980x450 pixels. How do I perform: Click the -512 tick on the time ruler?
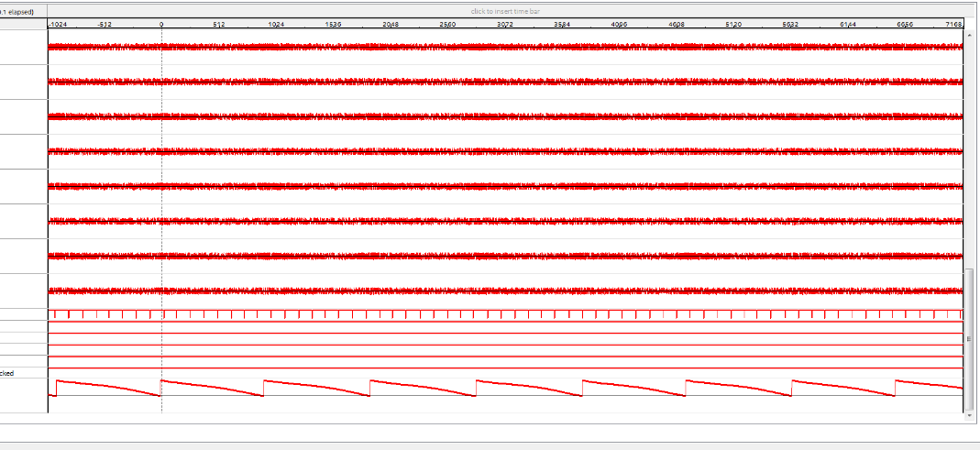pos(104,24)
